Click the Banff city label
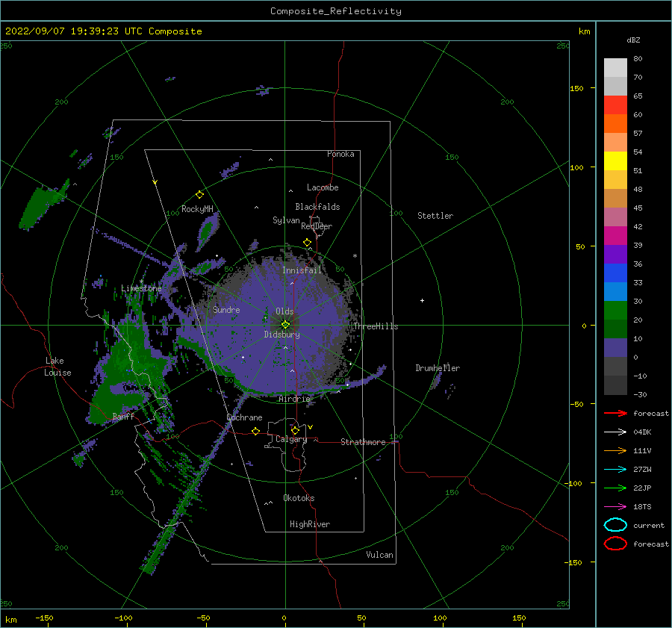The width and height of the screenshot is (672, 628). click(x=123, y=416)
